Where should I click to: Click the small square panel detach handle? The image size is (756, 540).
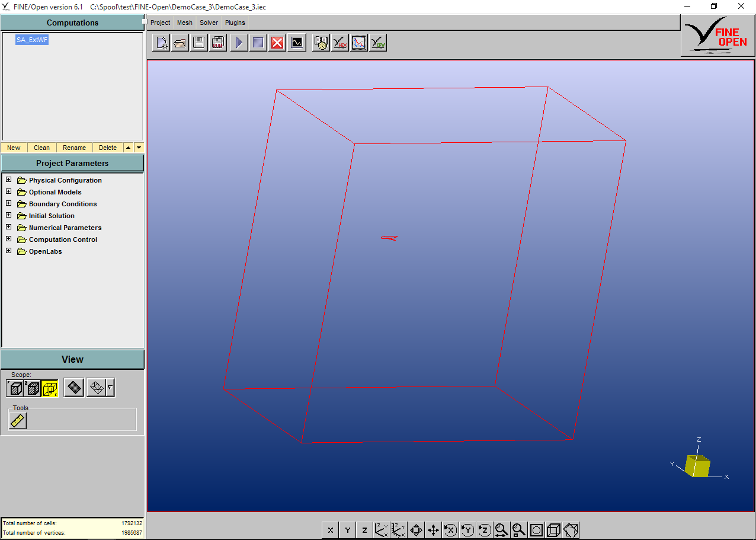tap(144, 21)
